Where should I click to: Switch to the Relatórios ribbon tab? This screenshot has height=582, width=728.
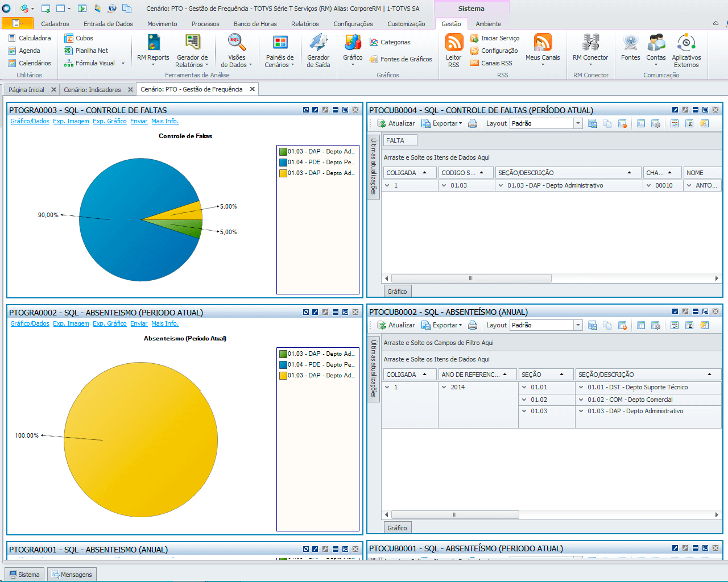tap(305, 24)
